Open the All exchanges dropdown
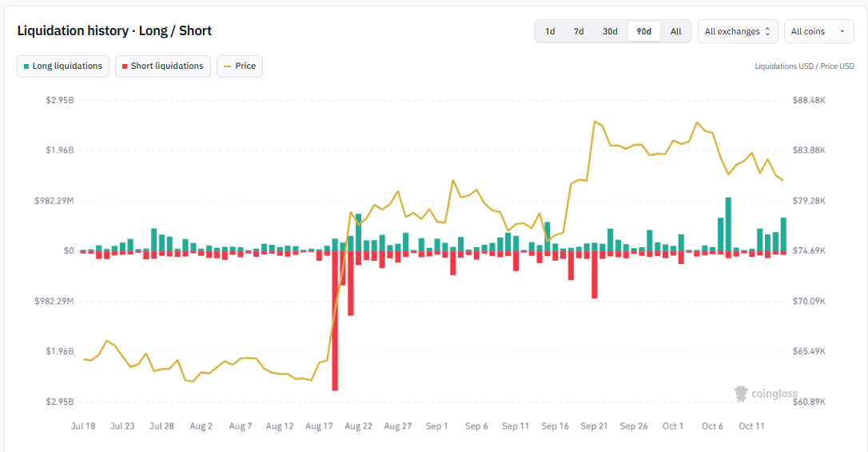Screen dimensions: 868x452 click(738, 31)
